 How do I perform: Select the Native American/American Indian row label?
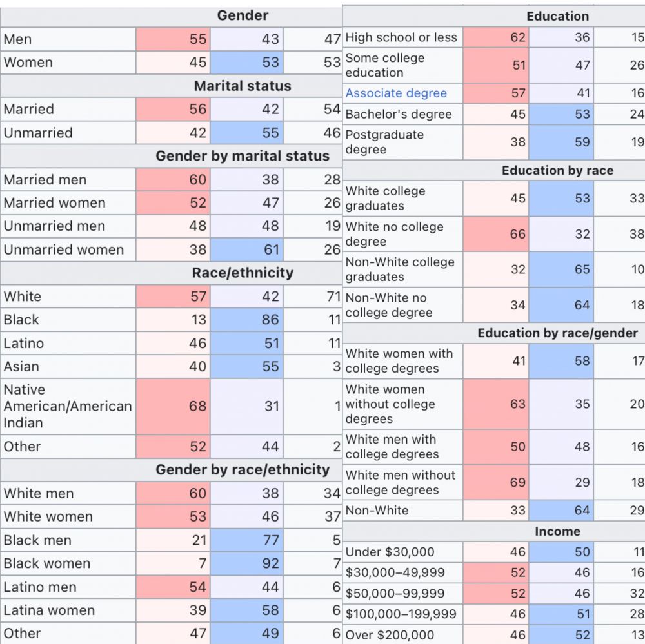point(67,406)
